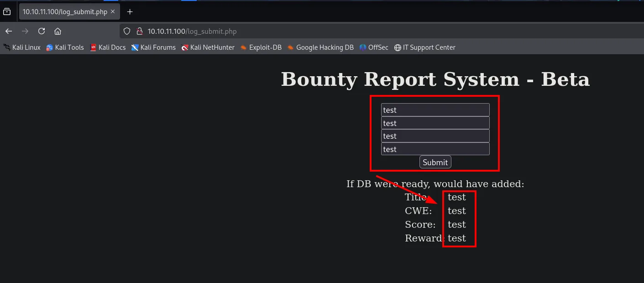Click the Score: label in results

tap(420, 225)
